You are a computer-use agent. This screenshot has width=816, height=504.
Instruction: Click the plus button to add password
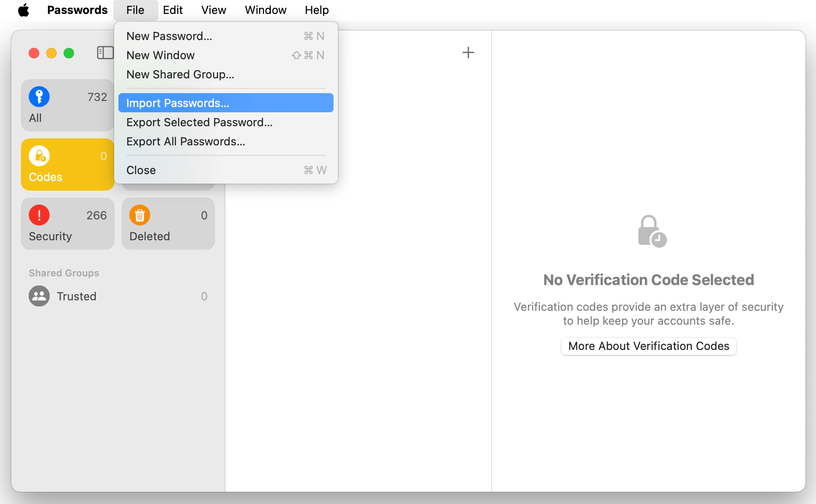469,53
